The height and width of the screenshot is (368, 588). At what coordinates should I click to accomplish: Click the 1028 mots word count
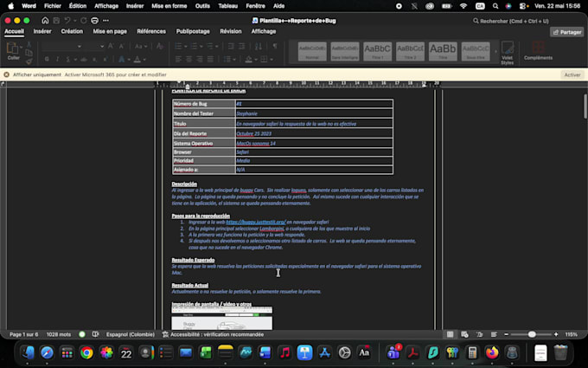coord(59,334)
